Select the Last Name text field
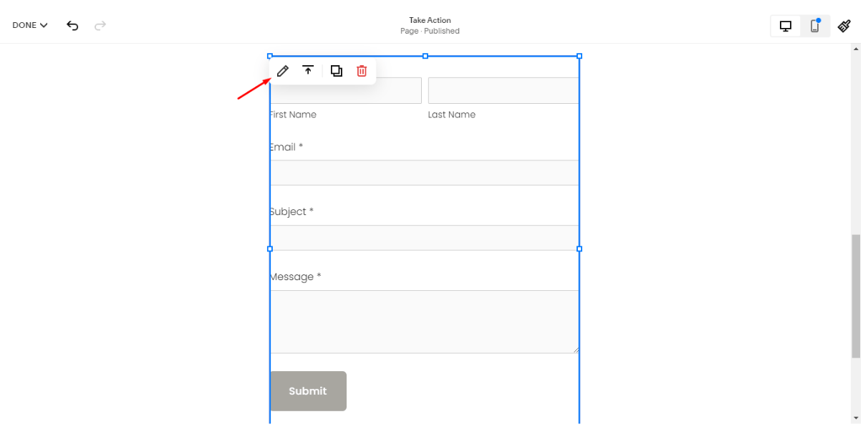 click(503, 90)
